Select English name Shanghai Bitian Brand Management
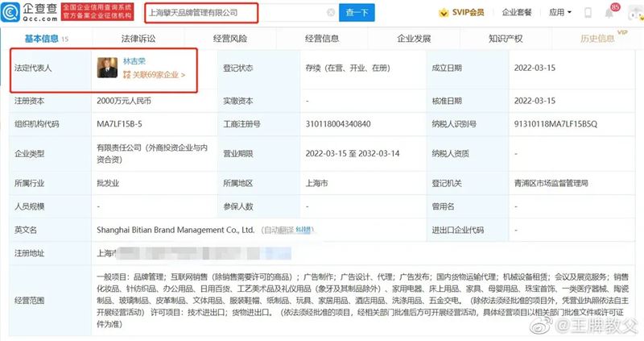This screenshot has width=644, height=341. (x=175, y=230)
